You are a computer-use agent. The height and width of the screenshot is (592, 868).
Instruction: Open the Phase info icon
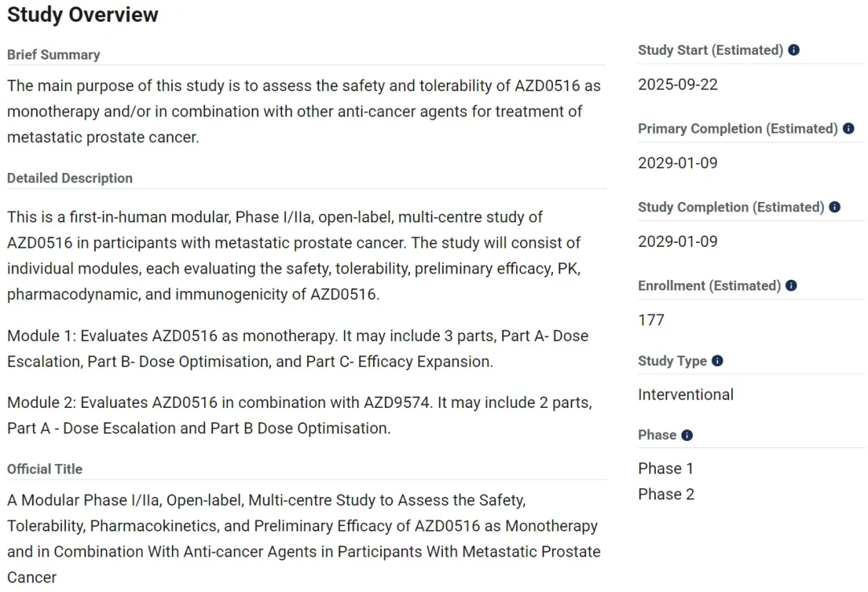(x=687, y=435)
